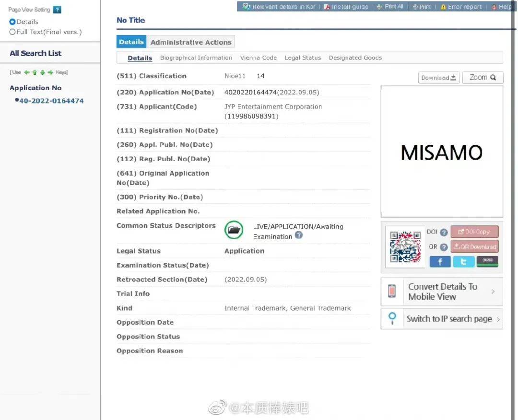Open help for Awaiting Examination status
The image size is (518, 420).
(x=299, y=235)
